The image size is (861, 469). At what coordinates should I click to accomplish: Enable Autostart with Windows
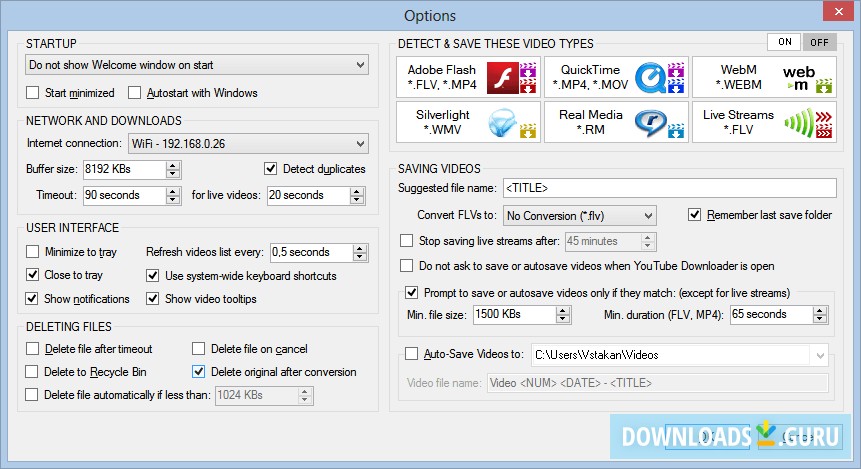click(135, 93)
